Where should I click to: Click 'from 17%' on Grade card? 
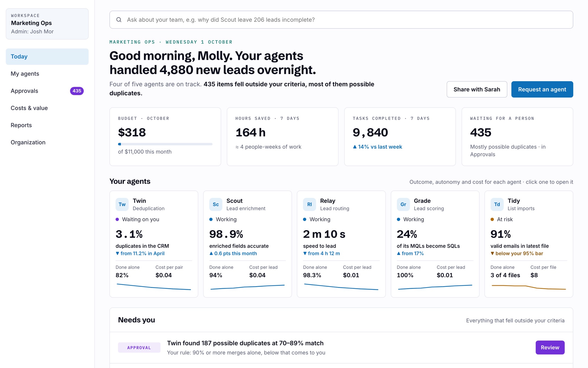[x=410, y=253]
